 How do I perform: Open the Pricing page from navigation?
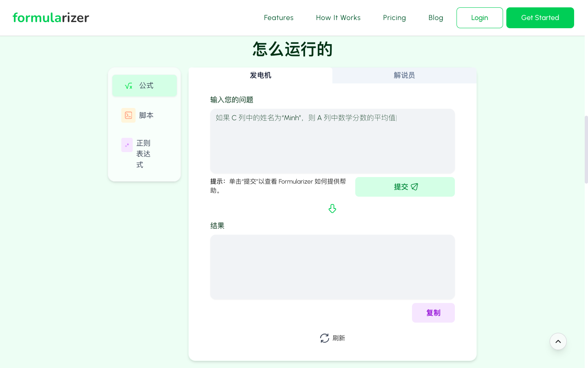394,18
